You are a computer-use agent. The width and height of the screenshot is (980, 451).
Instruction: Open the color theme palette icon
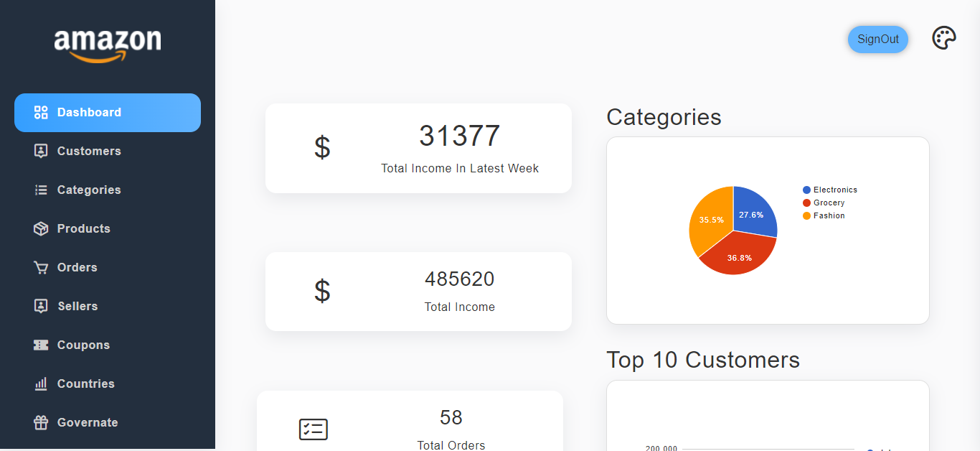coord(943,39)
